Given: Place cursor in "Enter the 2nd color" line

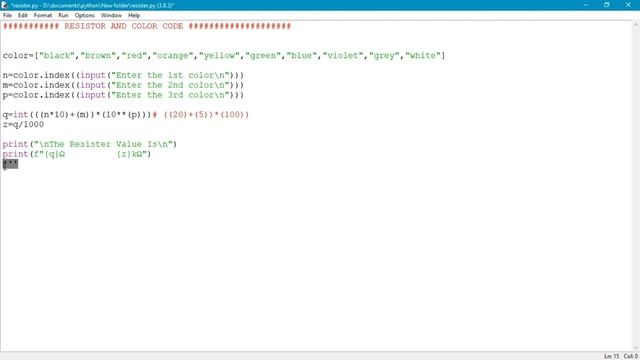Looking at the screenshot, I should [123, 85].
